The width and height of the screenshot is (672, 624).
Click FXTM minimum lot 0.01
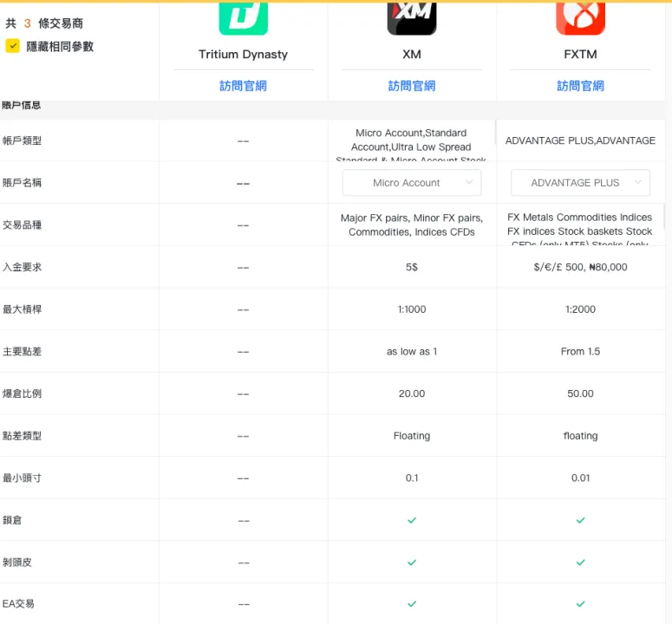click(580, 478)
